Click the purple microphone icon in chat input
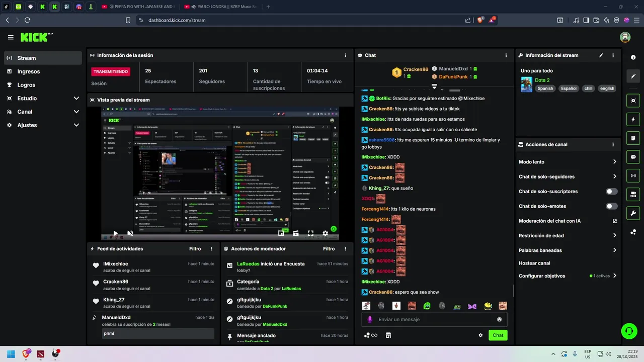 point(370,319)
